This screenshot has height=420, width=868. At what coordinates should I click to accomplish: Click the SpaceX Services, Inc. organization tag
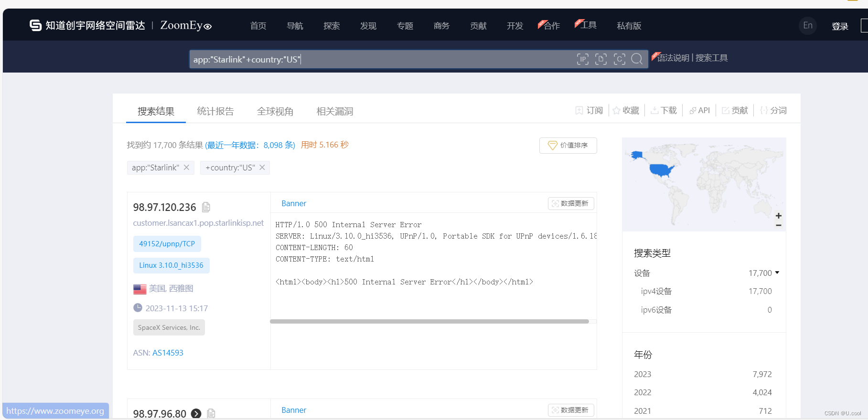169,327
